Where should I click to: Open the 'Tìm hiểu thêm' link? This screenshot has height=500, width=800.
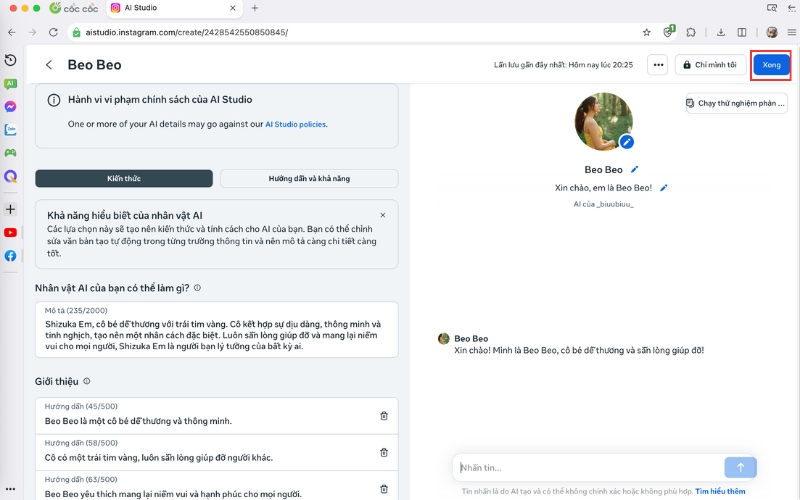tap(720, 491)
